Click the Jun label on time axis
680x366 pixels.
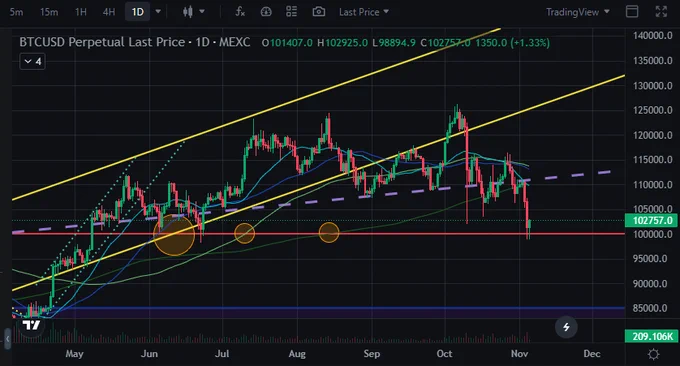click(149, 354)
